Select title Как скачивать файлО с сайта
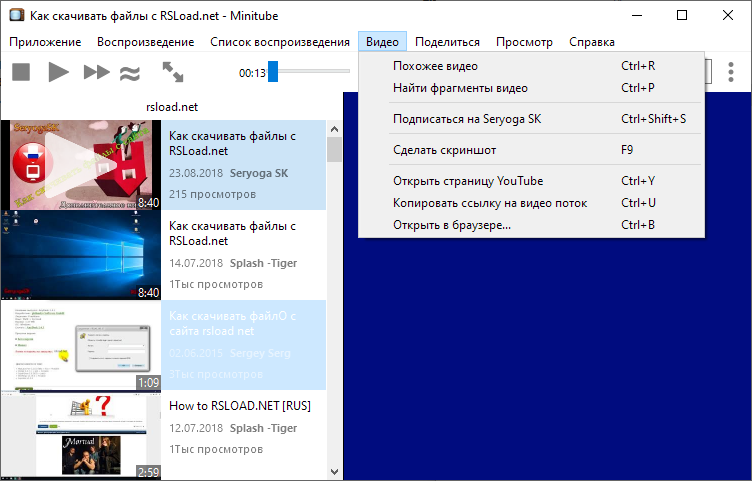Viewport: 752px width, 481px height. coord(232,324)
